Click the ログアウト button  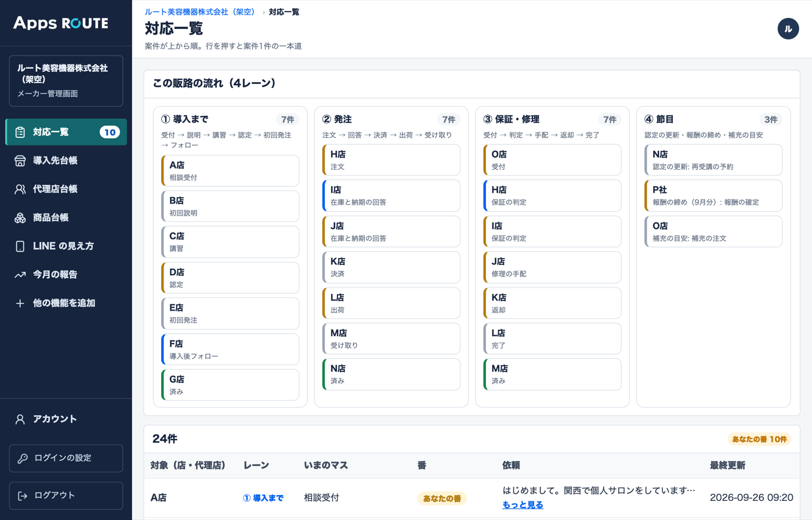pos(66,496)
